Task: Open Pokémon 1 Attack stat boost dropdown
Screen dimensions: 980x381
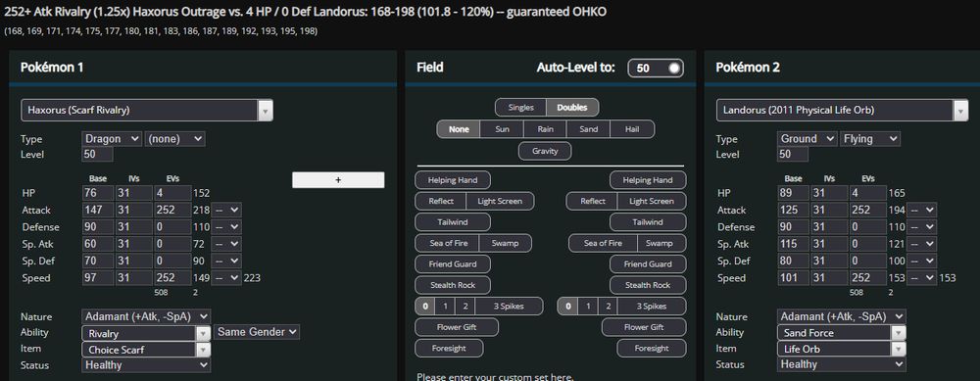Action: click(x=226, y=210)
